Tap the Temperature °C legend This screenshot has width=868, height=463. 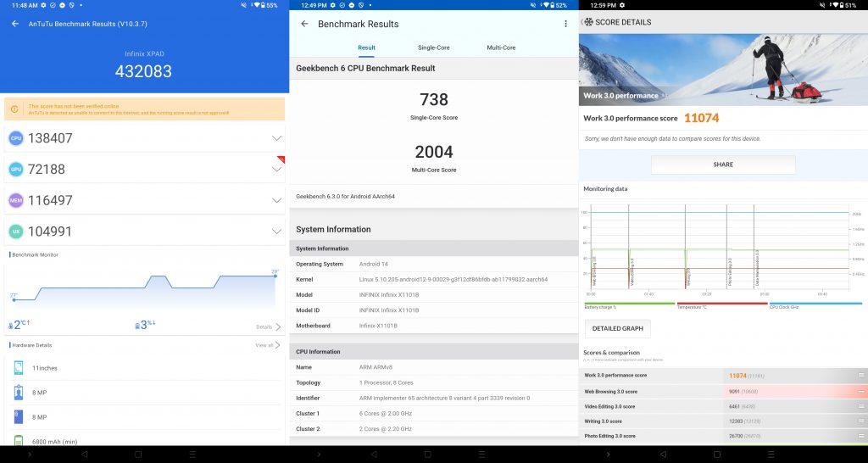[x=722, y=305]
